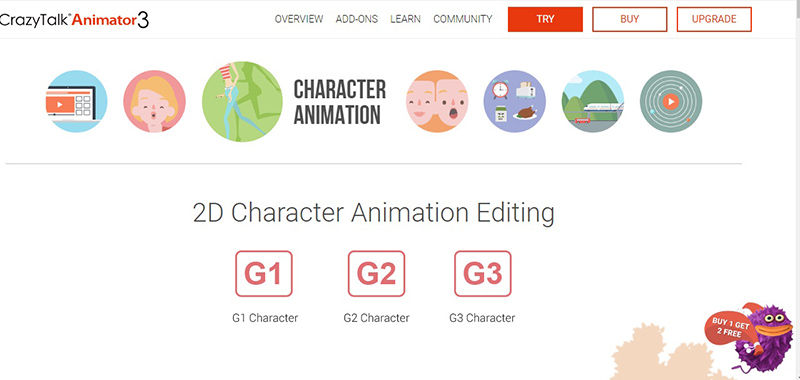Select the G3 character badge
Viewport: 800px width, 380px height.
pos(483,273)
